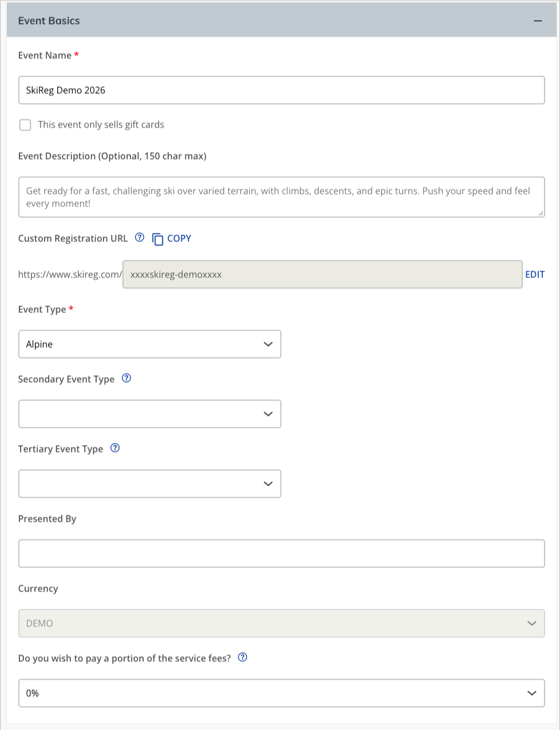Enable 'This event only sells gift cards' checkbox
This screenshot has width=560, height=730.
25,125
